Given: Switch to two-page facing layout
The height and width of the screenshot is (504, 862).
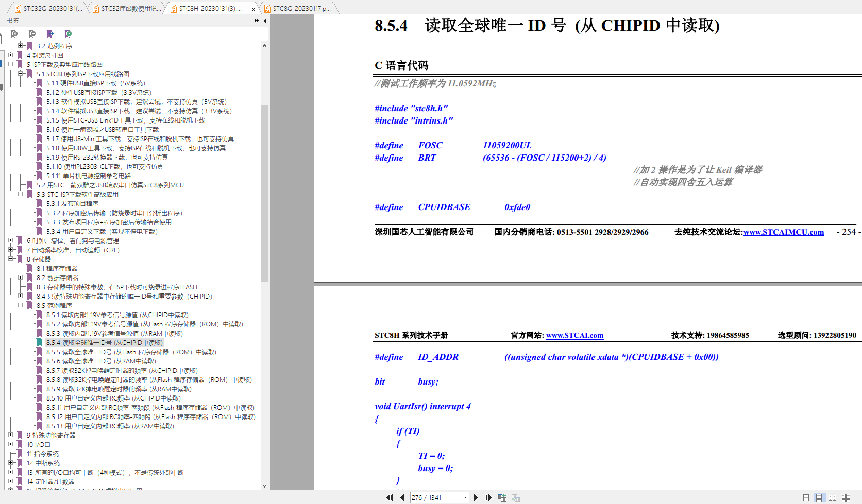Looking at the screenshot, I should (832, 497).
